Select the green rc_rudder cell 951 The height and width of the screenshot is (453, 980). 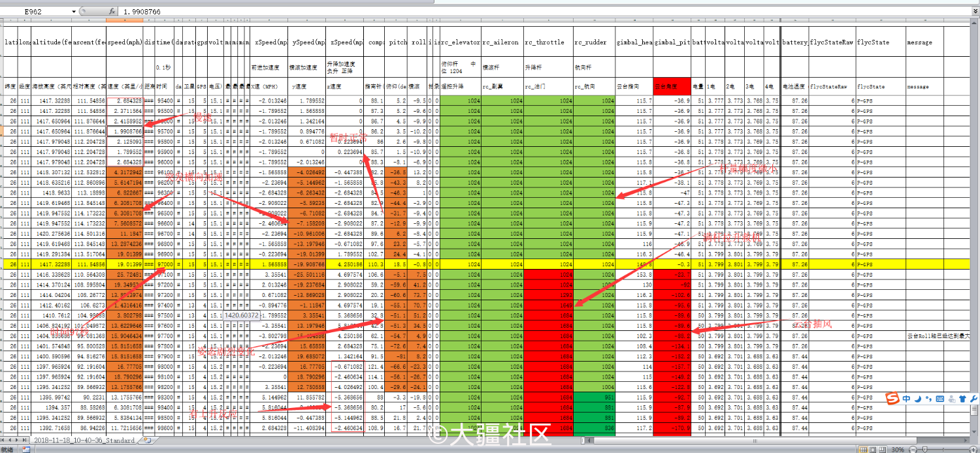pos(594,397)
